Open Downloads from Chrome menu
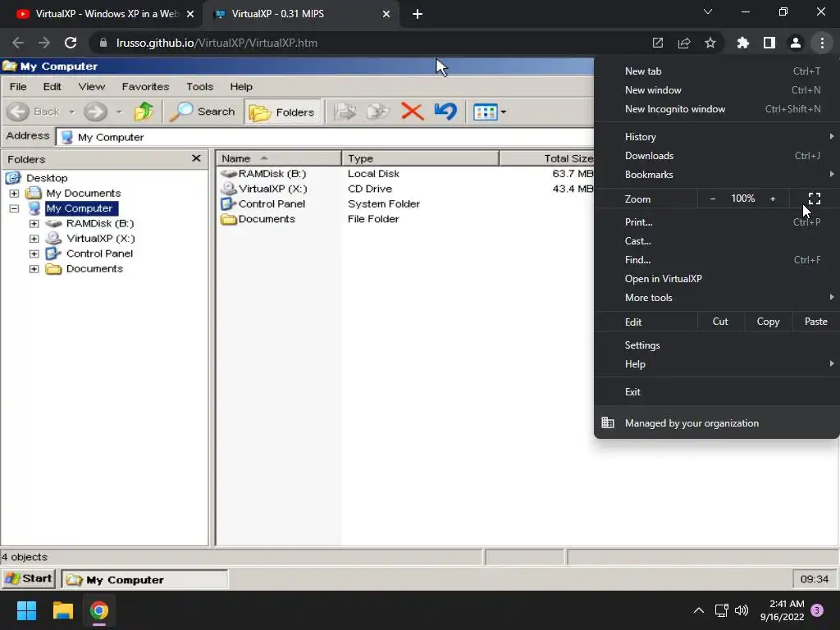Viewport: 840px width, 630px height. 717,155
